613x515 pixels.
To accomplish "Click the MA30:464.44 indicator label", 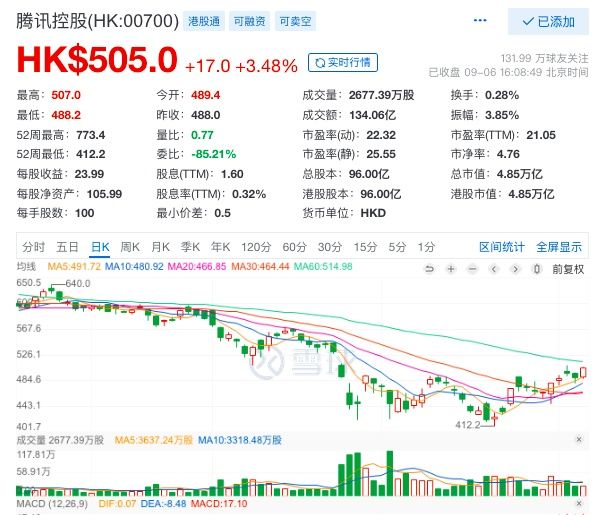I will tap(260, 267).
